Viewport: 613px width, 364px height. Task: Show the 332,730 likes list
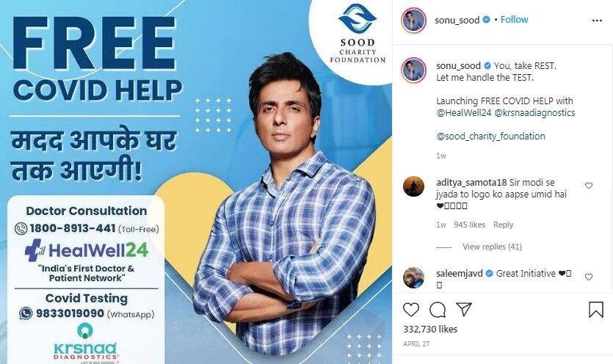coord(430,330)
